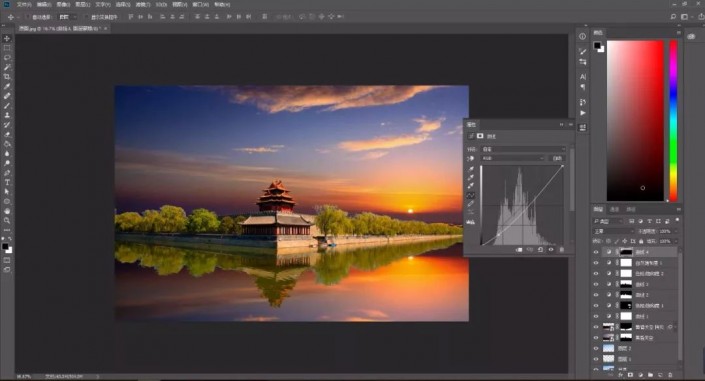
Task: Add a layer mask from Layers panel bottom
Action: point(630,375)
